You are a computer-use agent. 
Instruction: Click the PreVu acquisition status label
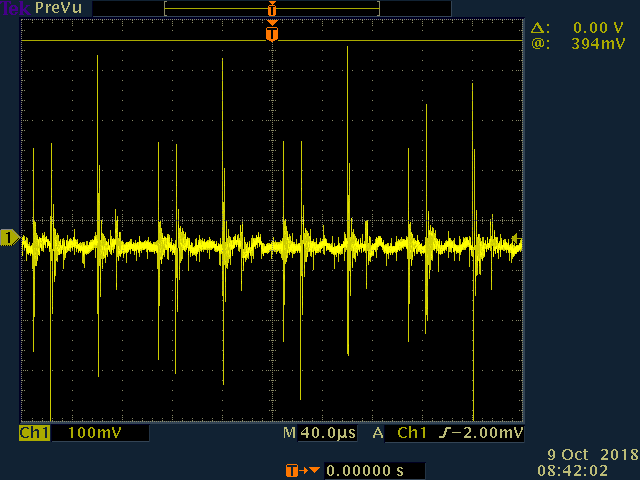[59, 8]
